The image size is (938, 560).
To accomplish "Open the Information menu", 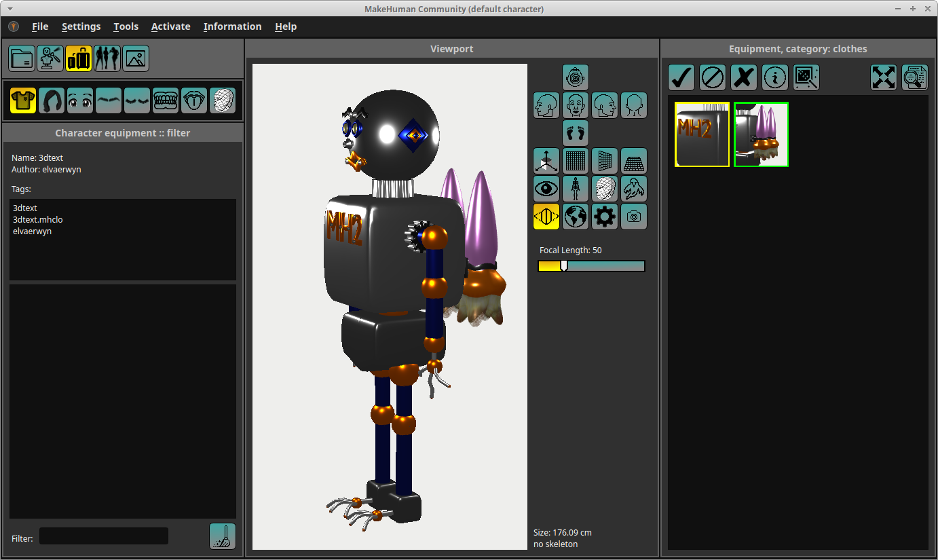I will coord(232,26).
